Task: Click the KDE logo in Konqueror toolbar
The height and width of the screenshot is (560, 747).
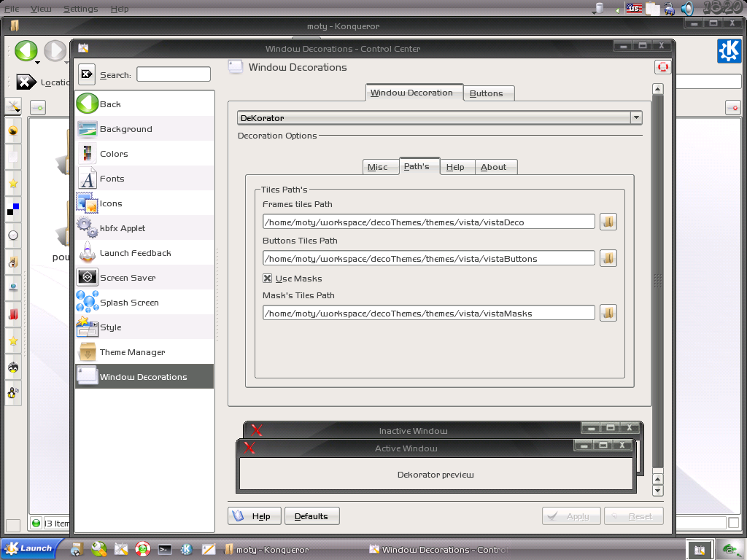Action: tap(729, 51)
